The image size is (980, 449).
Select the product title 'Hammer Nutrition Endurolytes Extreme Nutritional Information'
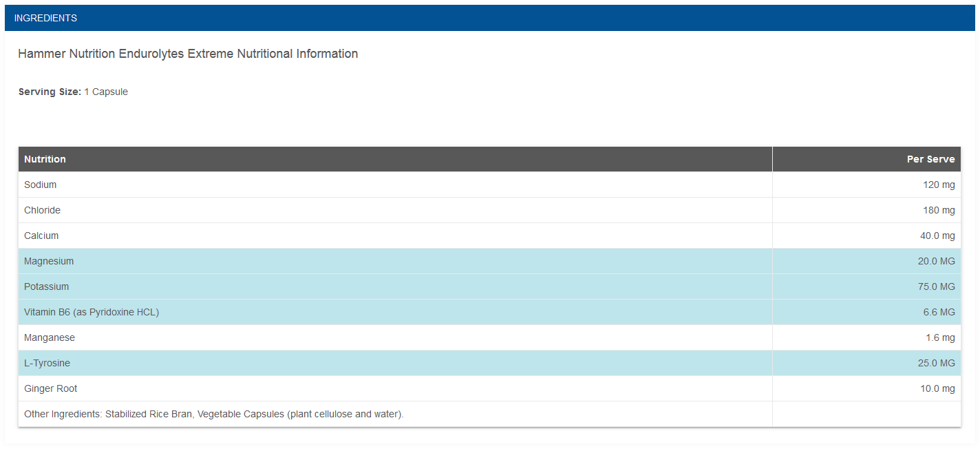click(188, 54)
